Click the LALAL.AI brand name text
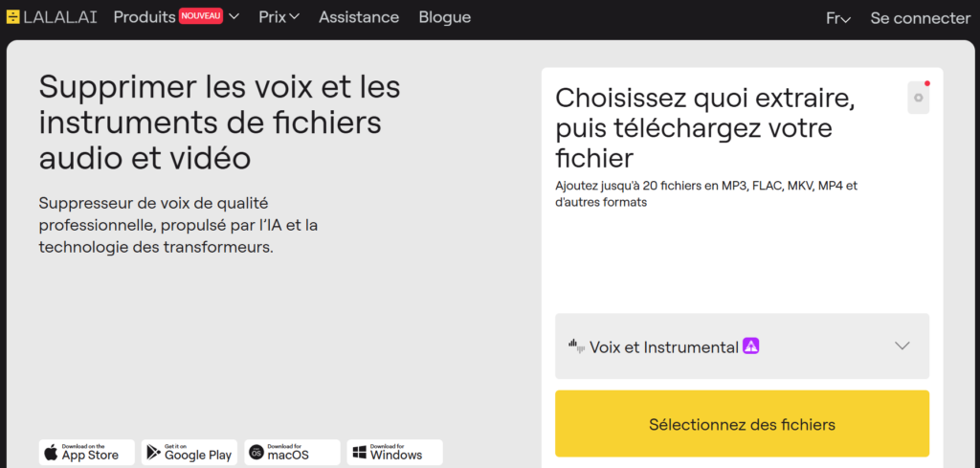This screenshot has height=468, width=980. (60, 17)
